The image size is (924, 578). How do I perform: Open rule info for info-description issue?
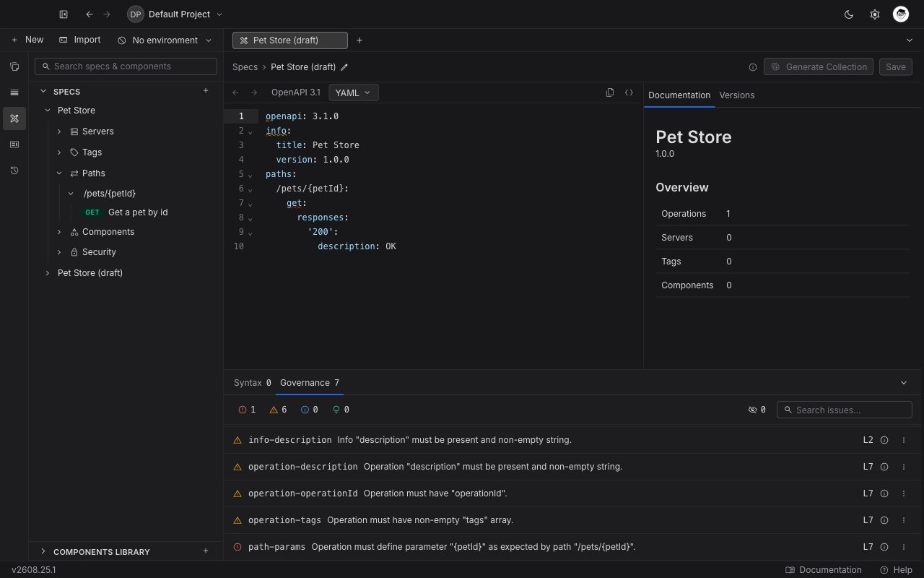[884, 440]
